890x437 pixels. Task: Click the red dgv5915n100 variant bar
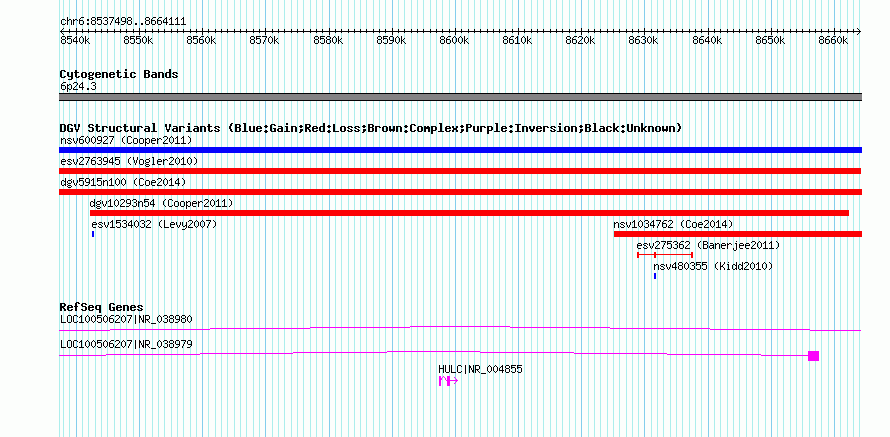(460, 192)
